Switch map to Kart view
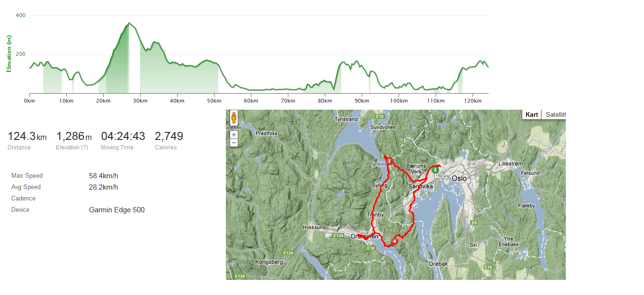The height and width of the screenshot is (295, 644). [x=532, y=115]
